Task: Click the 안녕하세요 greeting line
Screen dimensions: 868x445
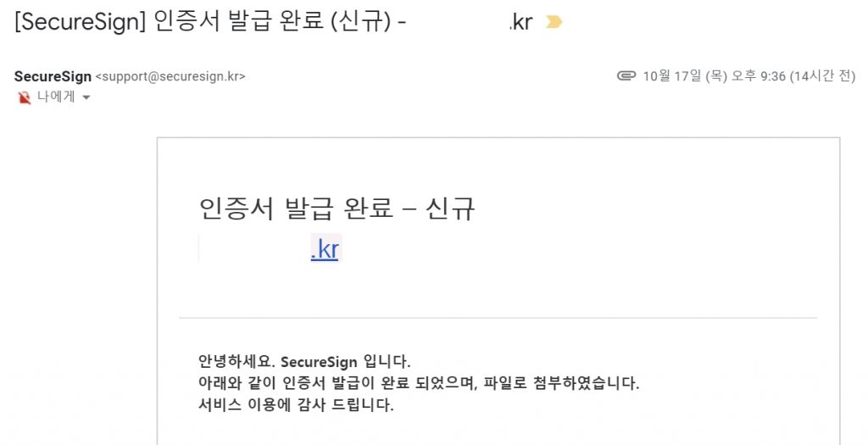Action: point(304,363)
